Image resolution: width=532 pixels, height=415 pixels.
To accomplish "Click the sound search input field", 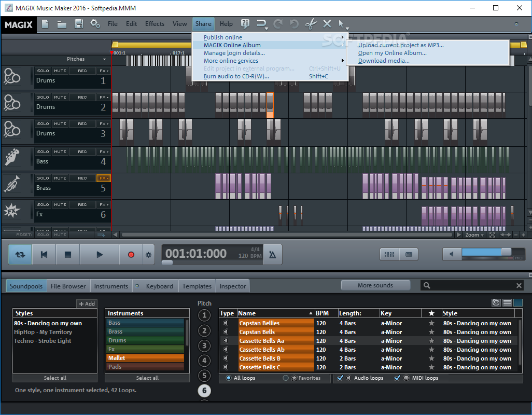I will [473, 286].
